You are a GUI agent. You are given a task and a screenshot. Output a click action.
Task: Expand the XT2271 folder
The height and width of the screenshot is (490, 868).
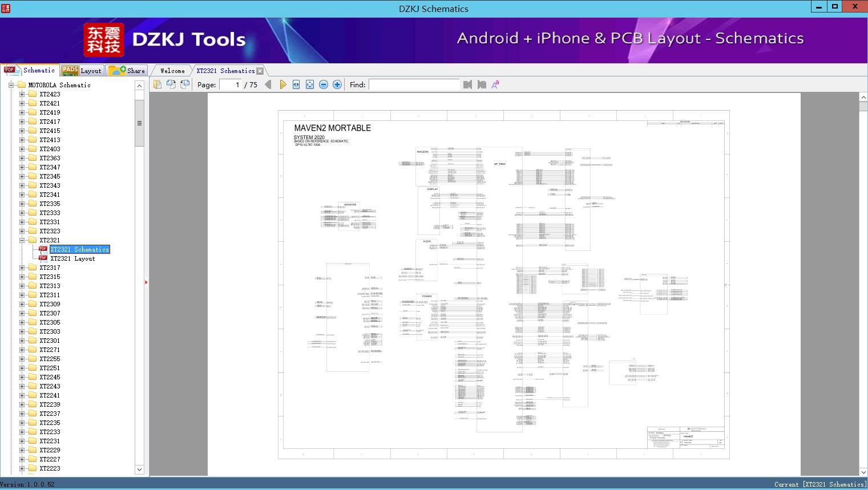click(22, 350)
